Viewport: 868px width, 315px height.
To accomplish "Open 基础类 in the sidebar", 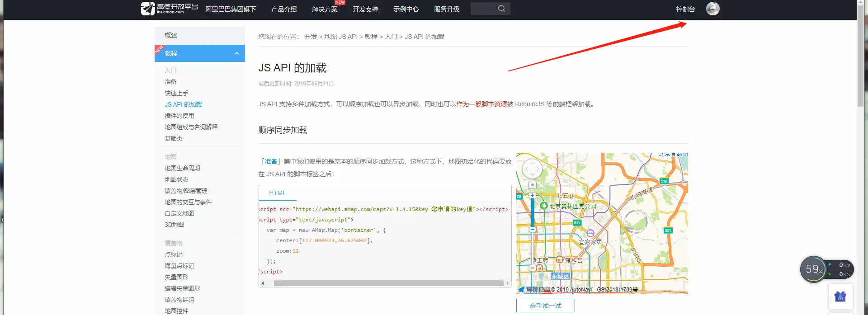I will tap(174, 138).
